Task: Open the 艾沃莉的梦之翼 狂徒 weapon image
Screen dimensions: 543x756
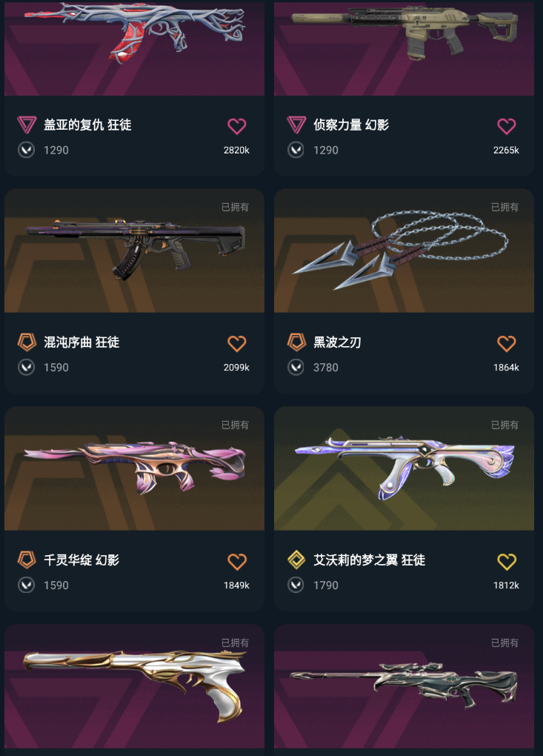Action: click(404, 468)
